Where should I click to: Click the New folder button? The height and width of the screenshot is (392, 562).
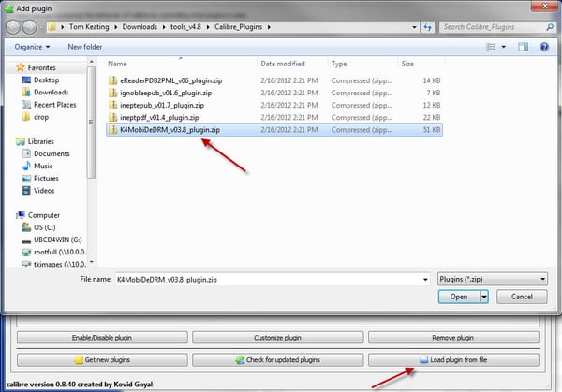[85, 46]
